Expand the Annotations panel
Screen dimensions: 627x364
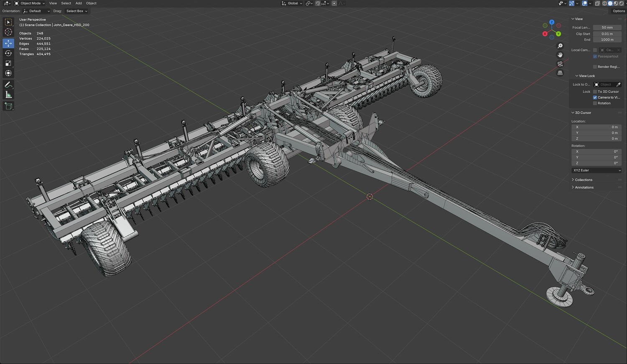coord(583,187)
